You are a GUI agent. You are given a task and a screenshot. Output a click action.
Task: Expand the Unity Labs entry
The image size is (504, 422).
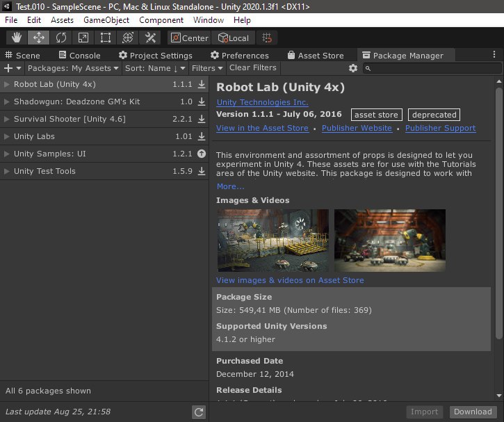[x=6, y=136]
